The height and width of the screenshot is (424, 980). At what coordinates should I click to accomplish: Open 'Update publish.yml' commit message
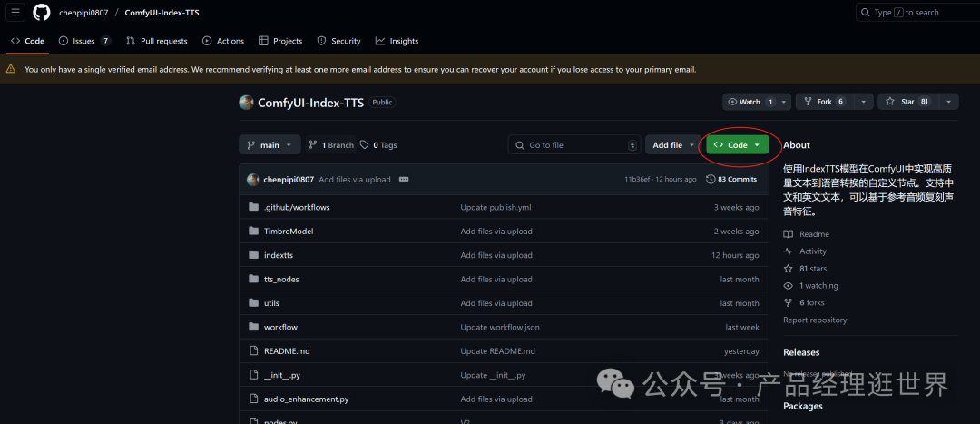(x=495, y=207)
